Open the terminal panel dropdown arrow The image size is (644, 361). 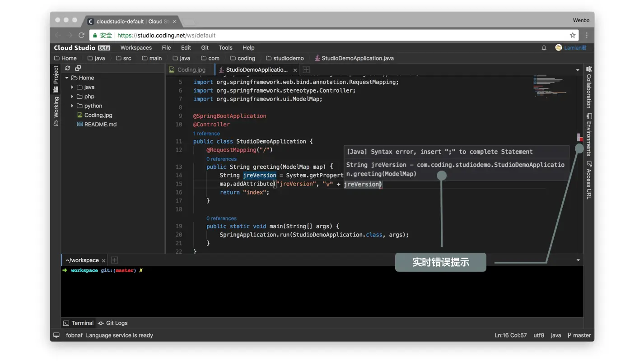click(x=578, y=260)
